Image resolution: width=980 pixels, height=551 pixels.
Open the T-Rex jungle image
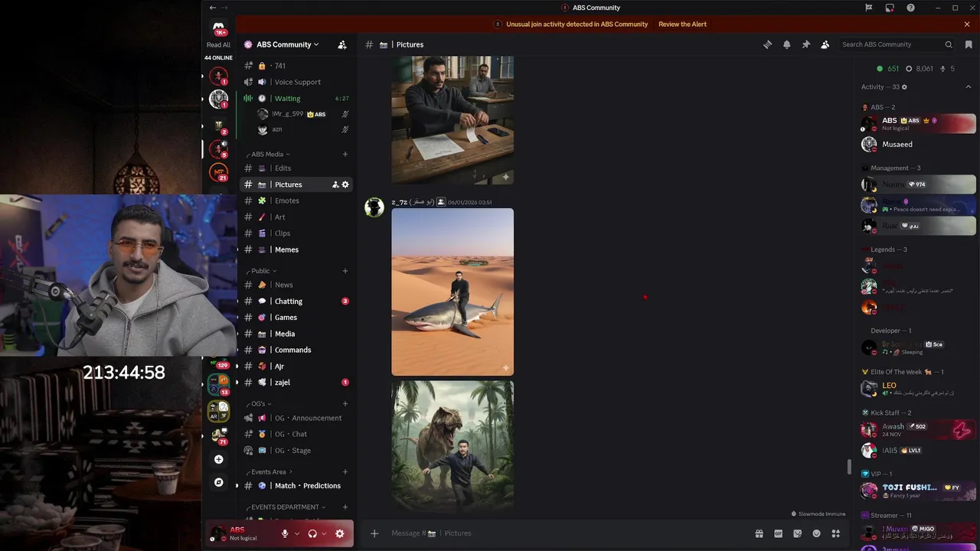(x=452, y=446)
